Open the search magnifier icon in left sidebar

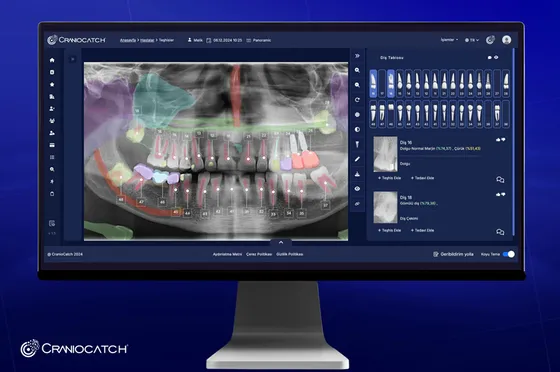coord(52,169)
